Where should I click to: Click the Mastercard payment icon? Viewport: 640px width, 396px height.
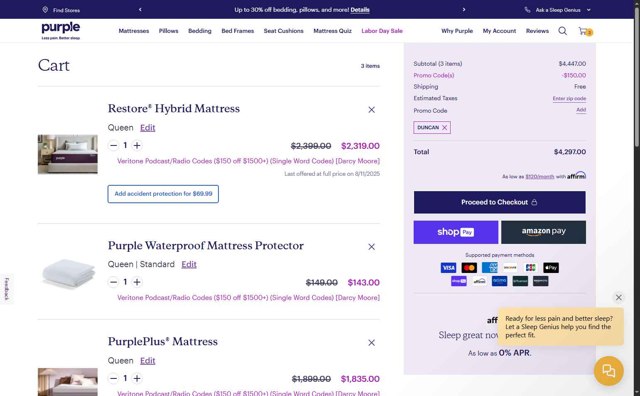[469, 268]
